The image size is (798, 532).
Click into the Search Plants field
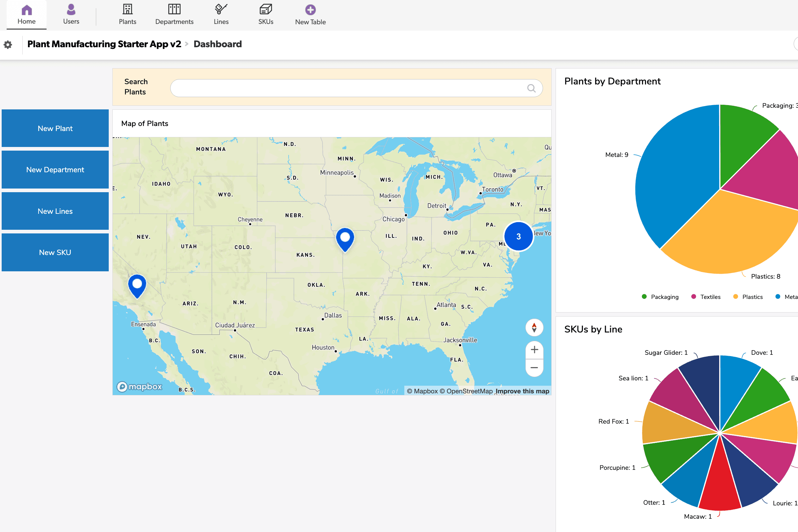point(353,88)
